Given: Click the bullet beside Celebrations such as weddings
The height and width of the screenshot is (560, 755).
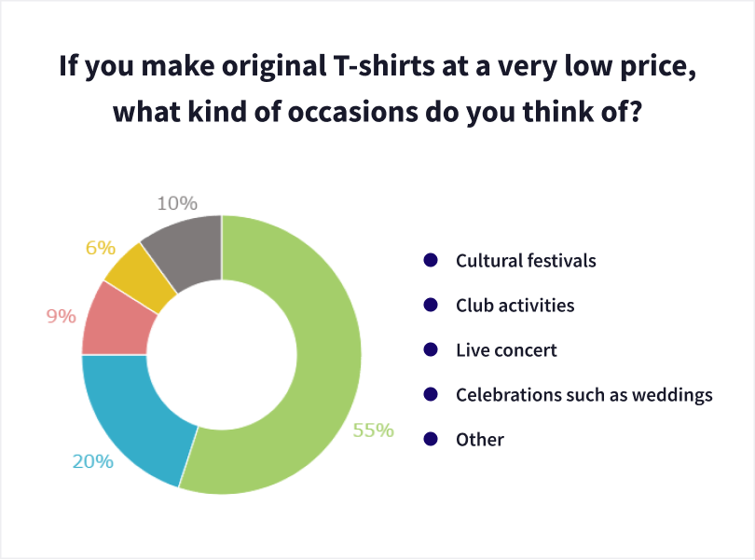Looking at the screenshot, I should (x=430, y=395).
